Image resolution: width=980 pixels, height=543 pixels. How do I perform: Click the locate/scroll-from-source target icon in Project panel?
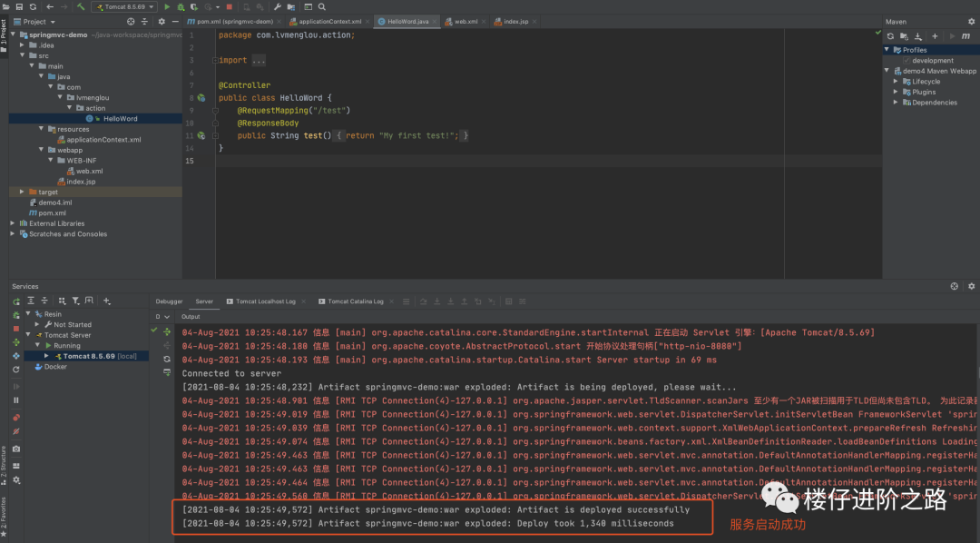(131, 21)
